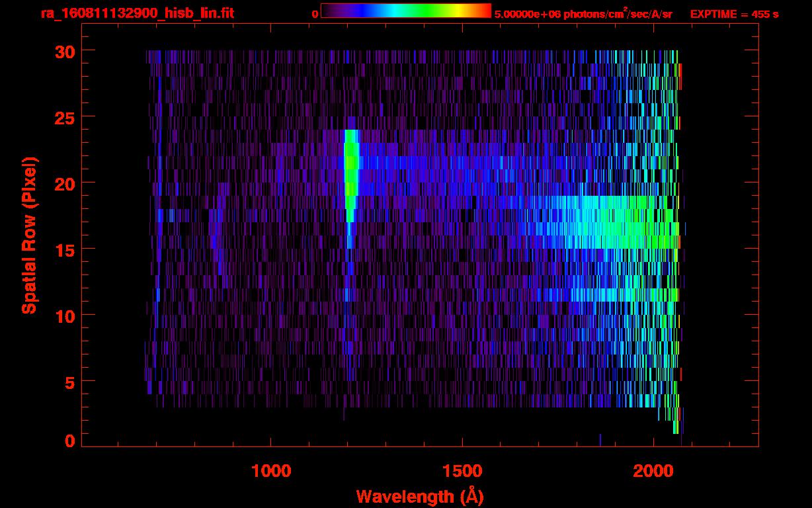
Task: Click the Spatial Row (Pixel) axis title
Action: 29,235
